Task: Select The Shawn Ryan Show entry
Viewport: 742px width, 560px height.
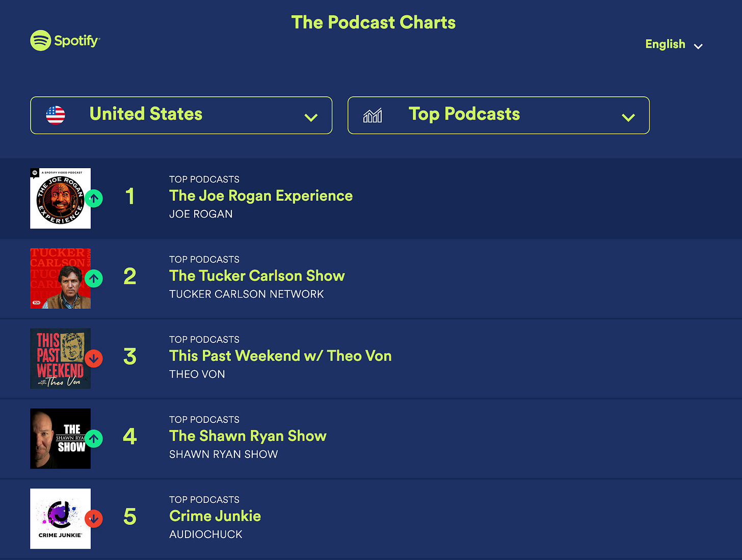Action: (248, 436)
